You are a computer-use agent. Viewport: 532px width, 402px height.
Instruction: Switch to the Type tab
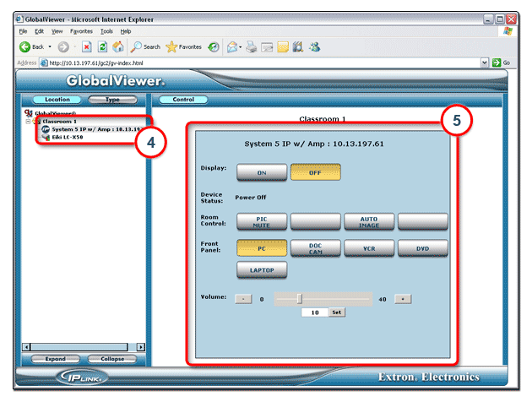113,100
